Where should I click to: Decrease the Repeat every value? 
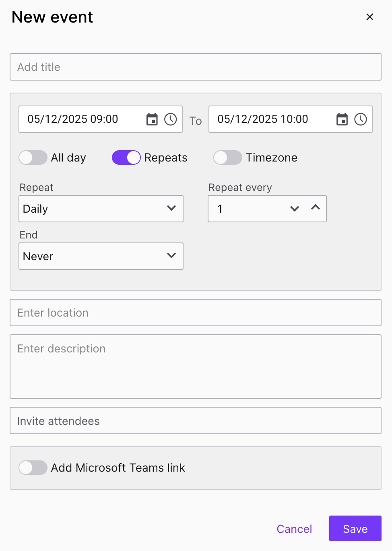pos(295,209)
